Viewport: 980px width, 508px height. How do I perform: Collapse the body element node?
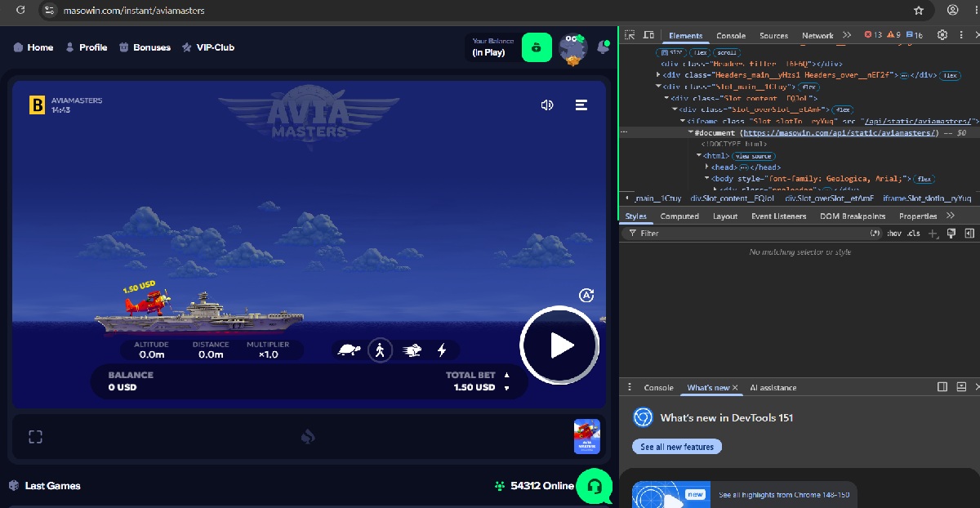(x=707, y=179)
